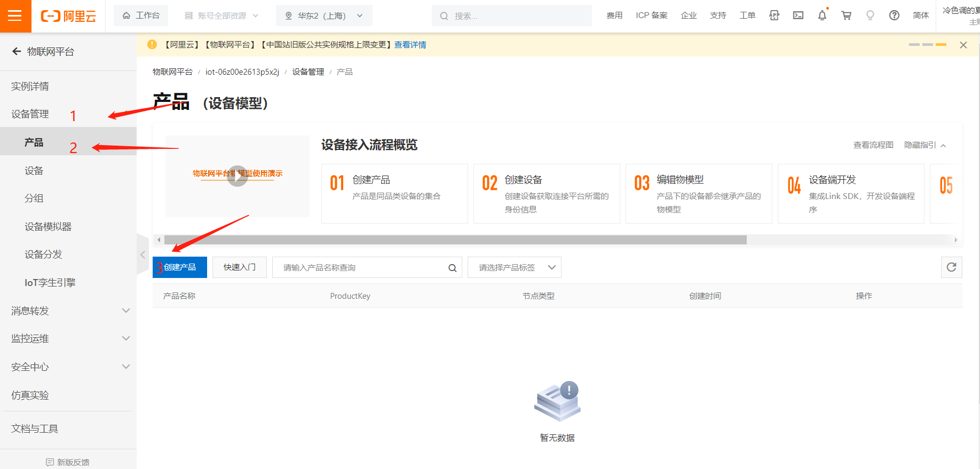
Task: Click the horizontal scrollbar right arrow
Action: 956,240
